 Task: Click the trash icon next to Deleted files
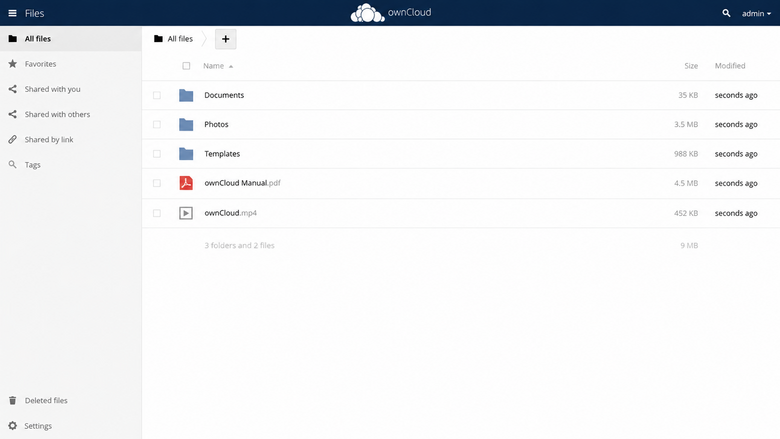click(12, 400)
